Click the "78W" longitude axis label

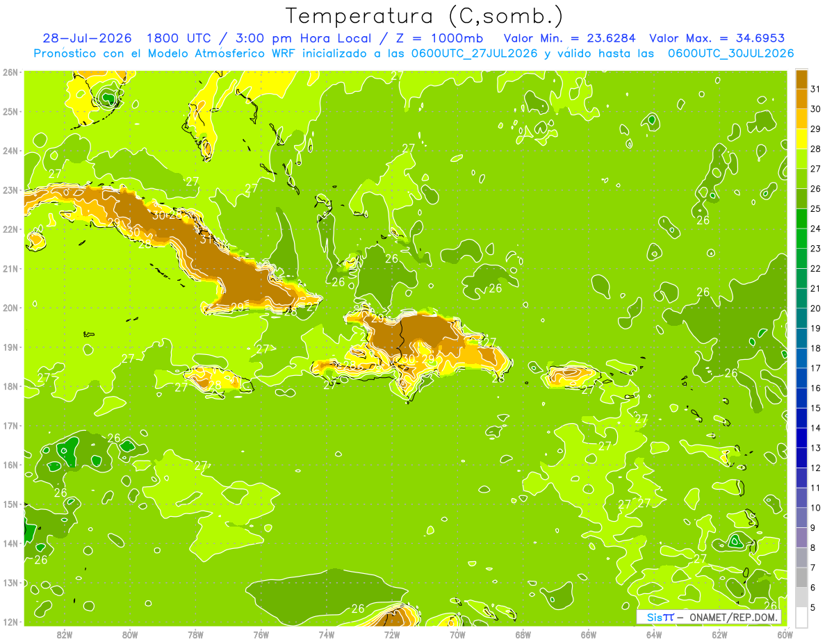195,634
